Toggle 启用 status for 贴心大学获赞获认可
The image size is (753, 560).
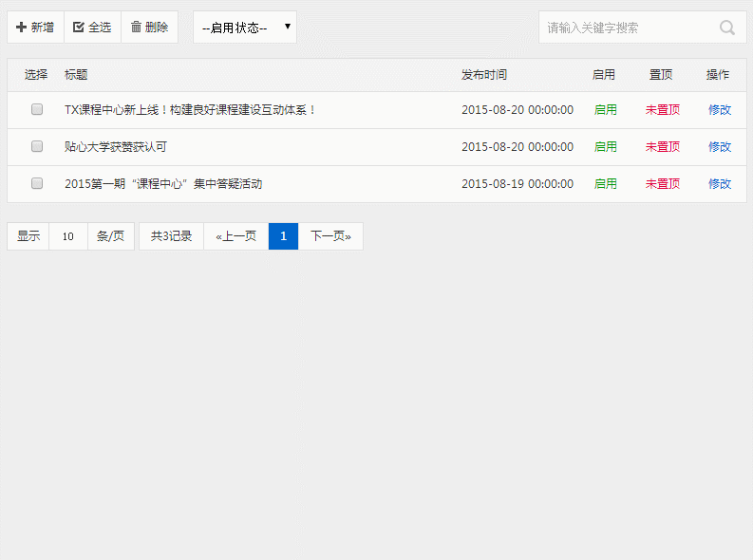point(605,147)
